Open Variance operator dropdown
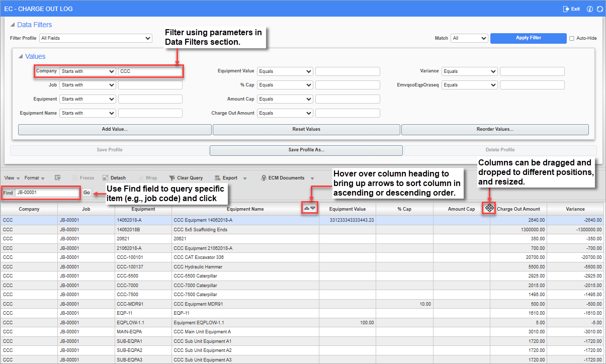 coord(470,71)
